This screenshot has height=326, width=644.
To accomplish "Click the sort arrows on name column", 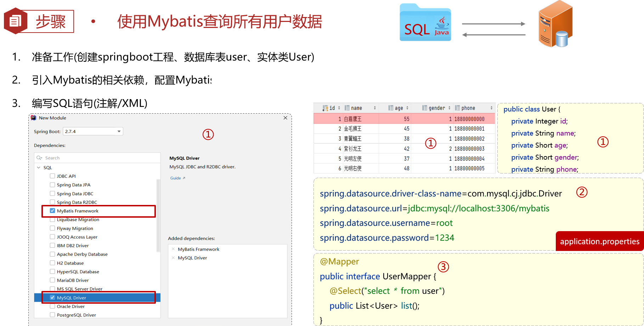I will 375,108.
